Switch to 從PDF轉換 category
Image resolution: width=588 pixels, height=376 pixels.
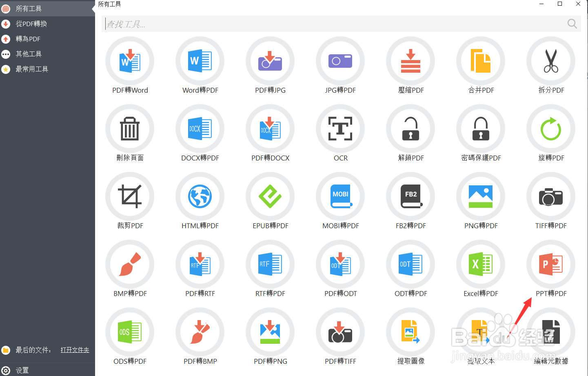pos(47,24)
